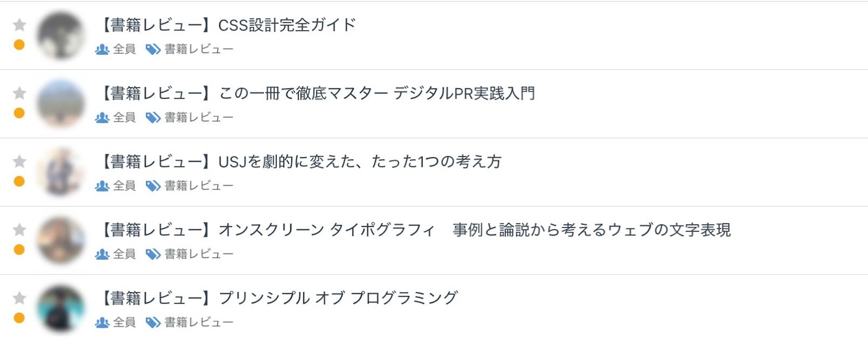Screen dimensions: 868x341
Task: Click author avatar of CSS設計完全ガイド post
Action: click(60, 36)
